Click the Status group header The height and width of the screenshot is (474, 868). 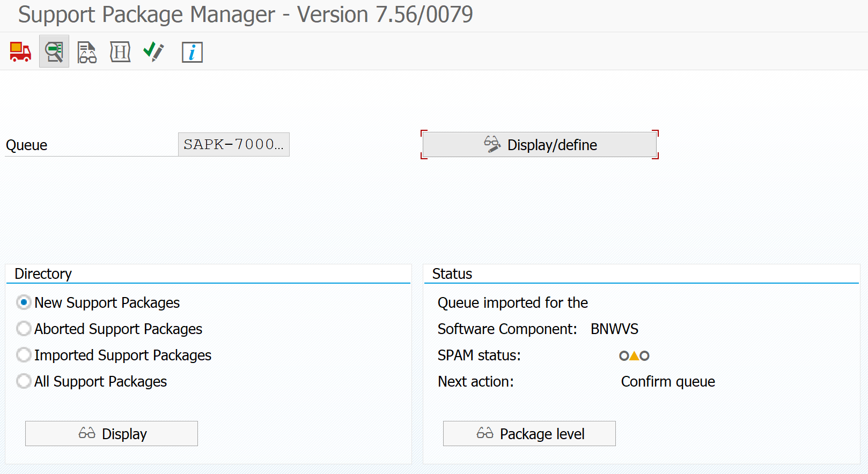point(452,274)
